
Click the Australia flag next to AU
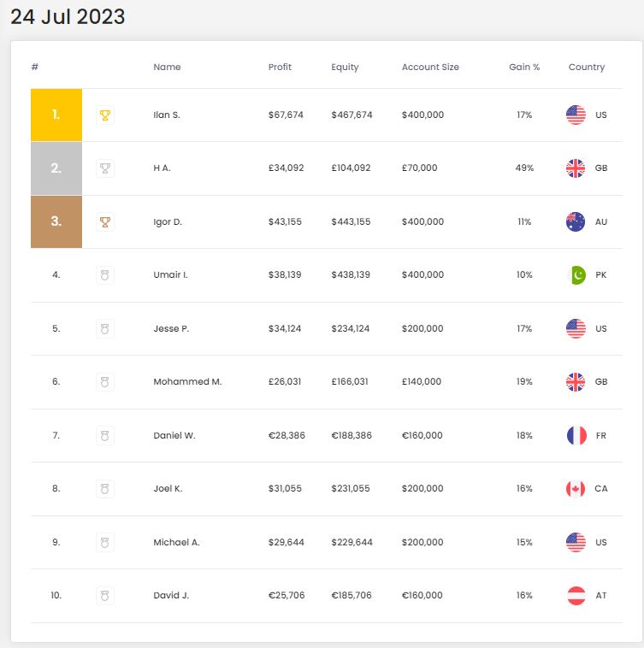[x=576, y=221]
